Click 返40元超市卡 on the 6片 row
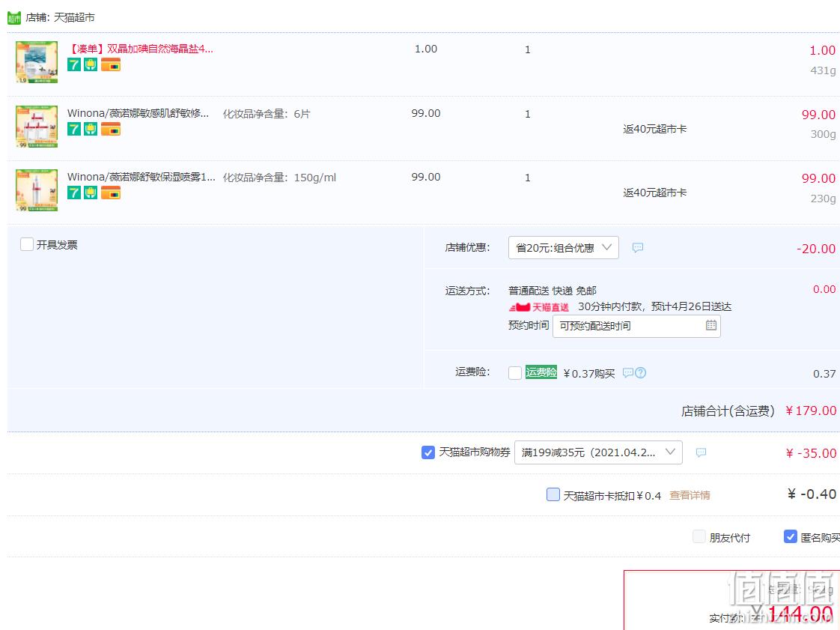Image resolution: width=840 pixels, height=630 pixels. pyautogui.click(x=654, y=129)
